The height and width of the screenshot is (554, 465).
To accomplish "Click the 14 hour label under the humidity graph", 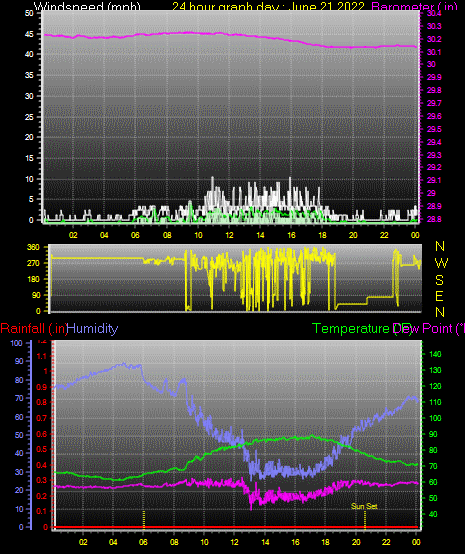I will [265, 542].
